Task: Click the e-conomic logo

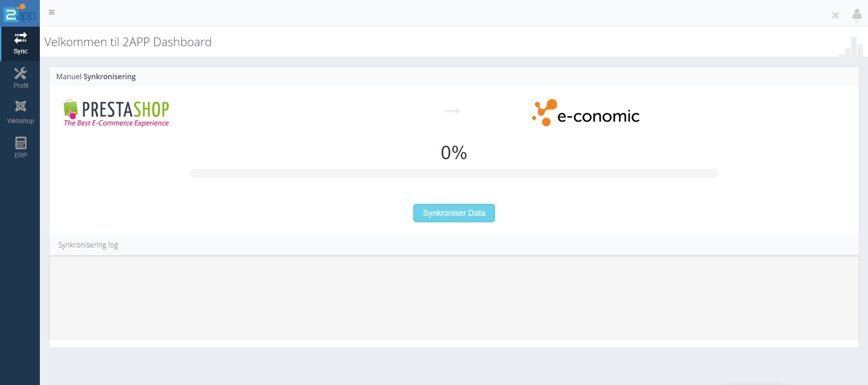Action: tap(585, 113)
